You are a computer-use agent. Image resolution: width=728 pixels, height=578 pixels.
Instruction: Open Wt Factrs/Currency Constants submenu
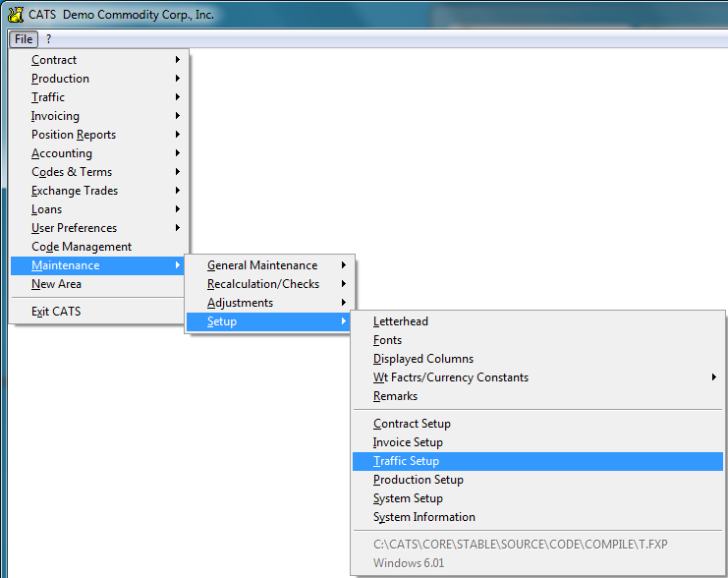(537, 377)
